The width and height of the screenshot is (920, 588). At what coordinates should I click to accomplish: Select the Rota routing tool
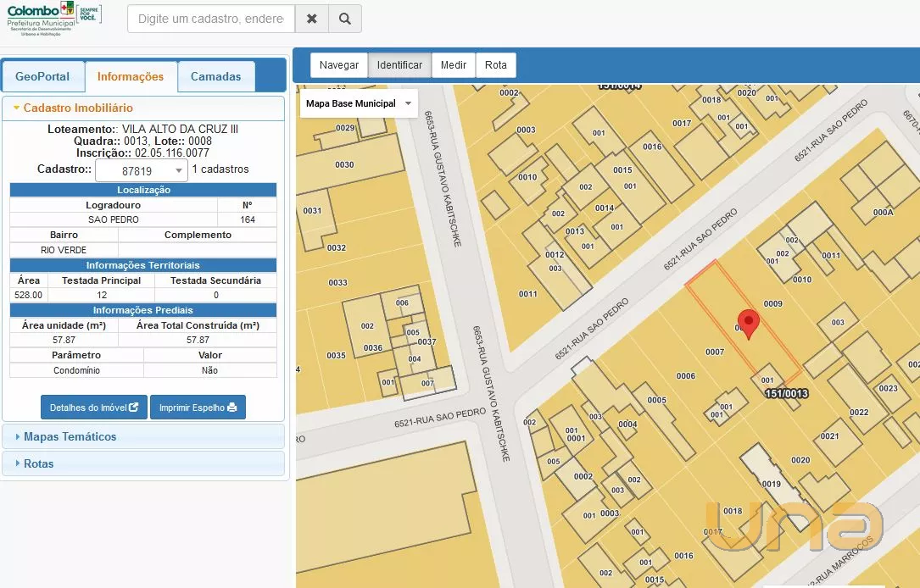[x=496, y=65]
